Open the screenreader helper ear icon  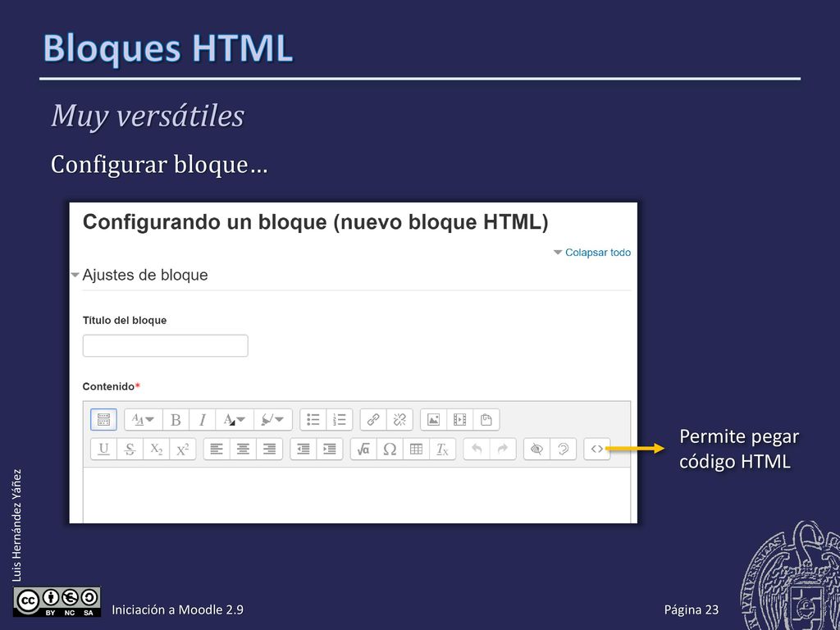point(563,449)
